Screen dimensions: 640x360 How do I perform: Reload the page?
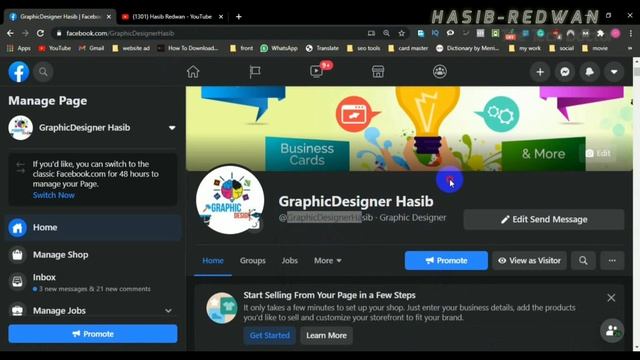[40, 33]
